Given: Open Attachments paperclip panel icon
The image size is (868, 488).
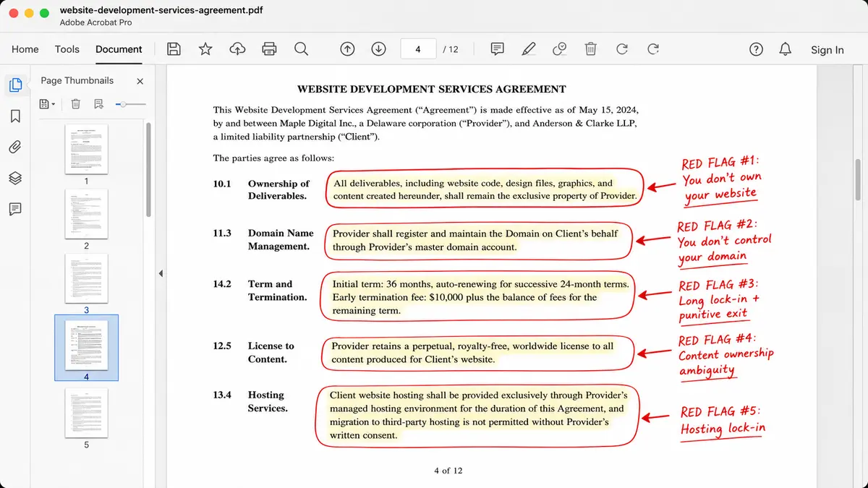Looking at the screenshot, I should tap(15, 147).
